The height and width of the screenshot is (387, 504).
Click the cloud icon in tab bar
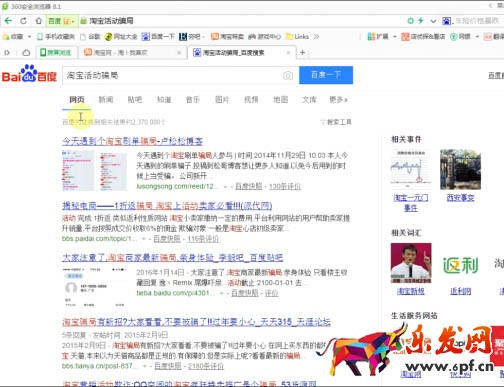point(26,53)
